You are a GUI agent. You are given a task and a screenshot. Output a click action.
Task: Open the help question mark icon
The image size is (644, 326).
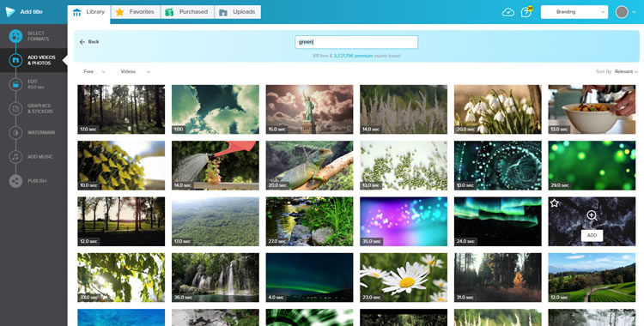click(526, 12)
